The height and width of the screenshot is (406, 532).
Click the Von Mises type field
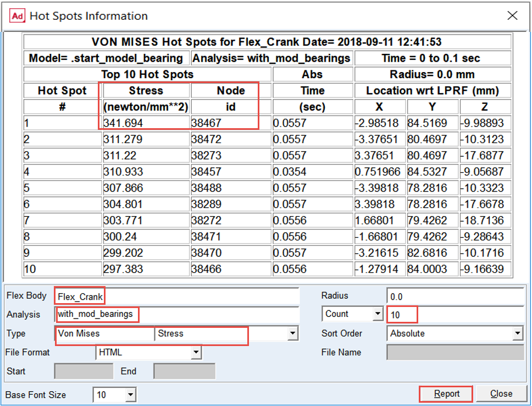(x=104, y=333)
